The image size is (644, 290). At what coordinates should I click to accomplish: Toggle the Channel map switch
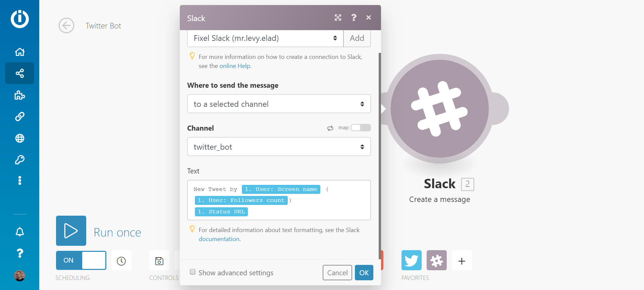tap(361, 128)
